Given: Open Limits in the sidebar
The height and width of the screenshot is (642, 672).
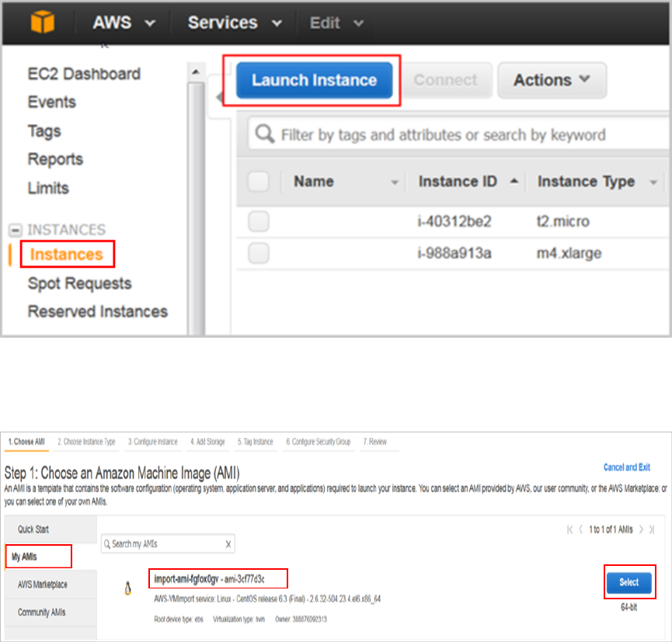Looking at the screenshot, I should tap(48, 188).
